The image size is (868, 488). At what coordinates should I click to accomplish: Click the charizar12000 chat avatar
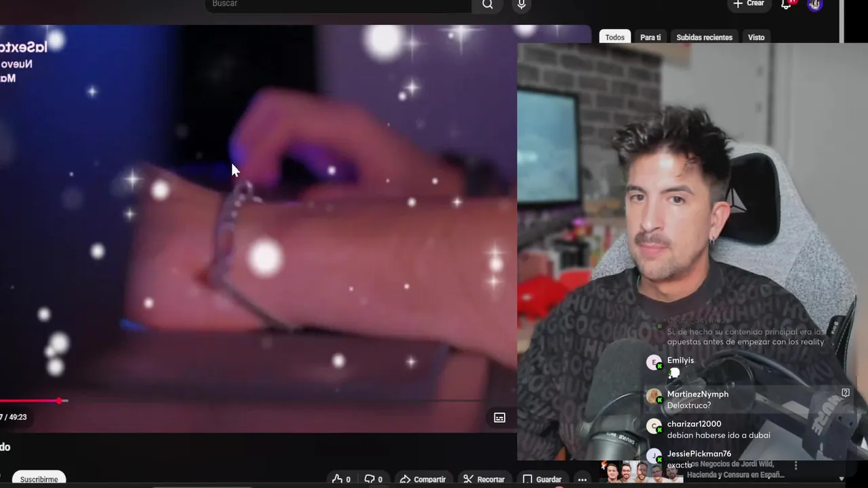click(654, 426)
